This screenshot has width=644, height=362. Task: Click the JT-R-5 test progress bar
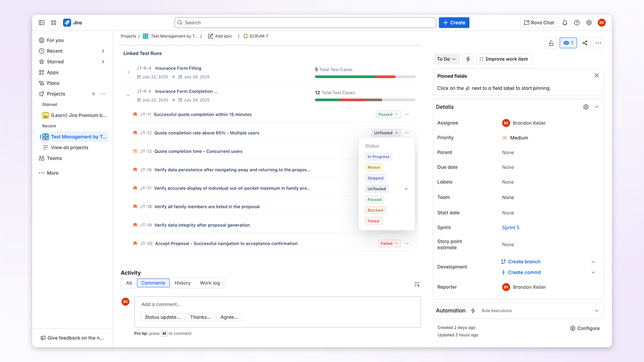[365, 100]
